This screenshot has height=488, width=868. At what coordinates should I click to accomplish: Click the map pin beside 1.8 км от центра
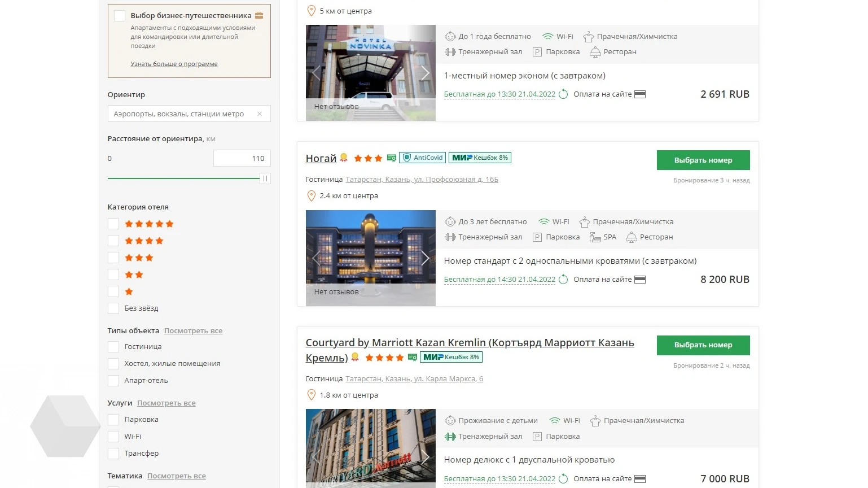311,395
